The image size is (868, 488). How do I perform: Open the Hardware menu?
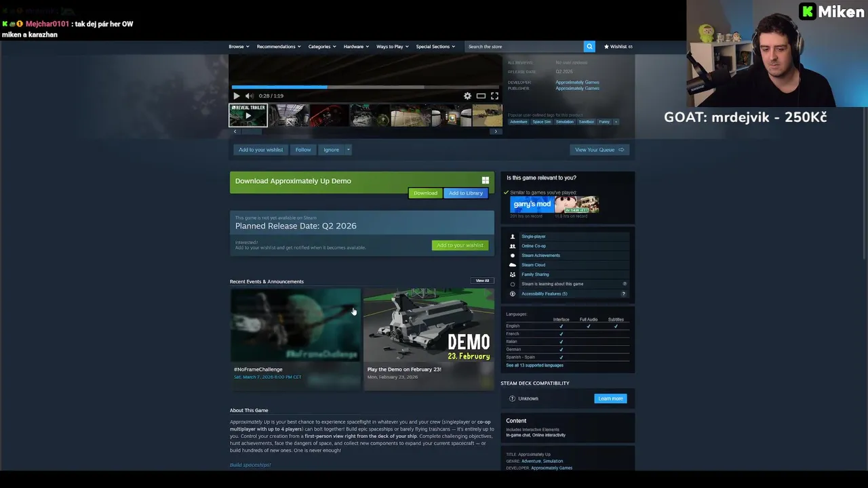coord(356,47)
